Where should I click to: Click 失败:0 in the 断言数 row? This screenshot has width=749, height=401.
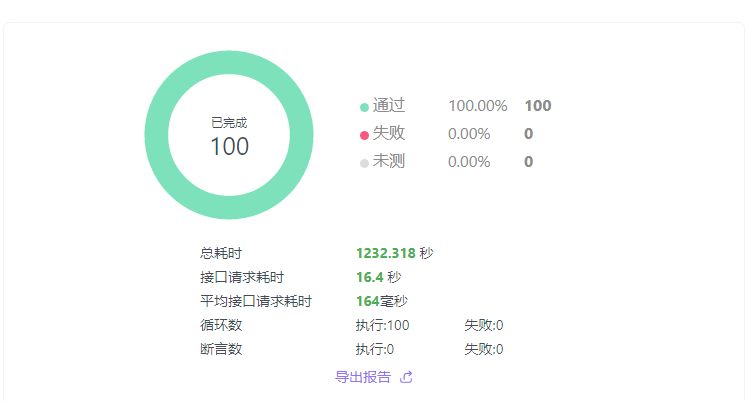[x=483, y=349]
